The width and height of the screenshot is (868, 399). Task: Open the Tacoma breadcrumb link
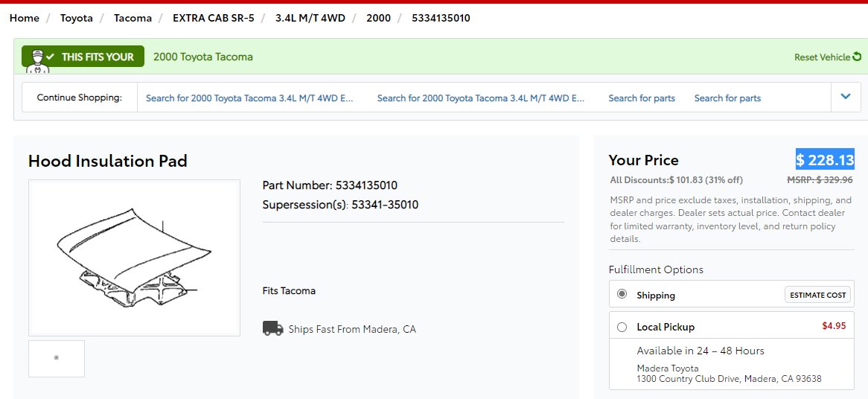[x=133, y=19]
